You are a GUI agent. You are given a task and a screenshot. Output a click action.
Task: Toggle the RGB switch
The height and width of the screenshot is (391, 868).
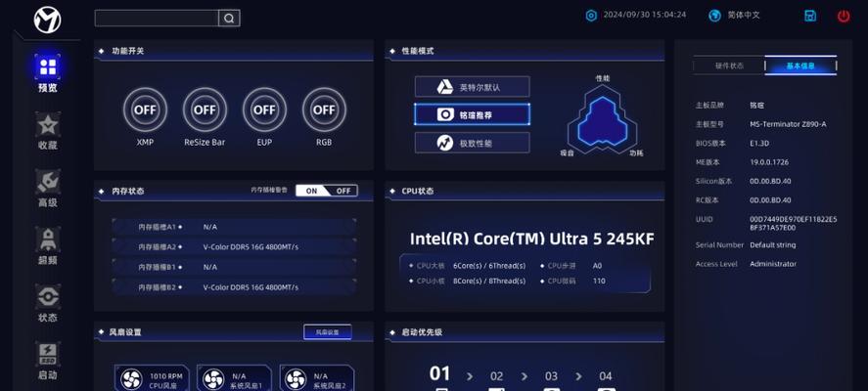[x=324, y=109]
